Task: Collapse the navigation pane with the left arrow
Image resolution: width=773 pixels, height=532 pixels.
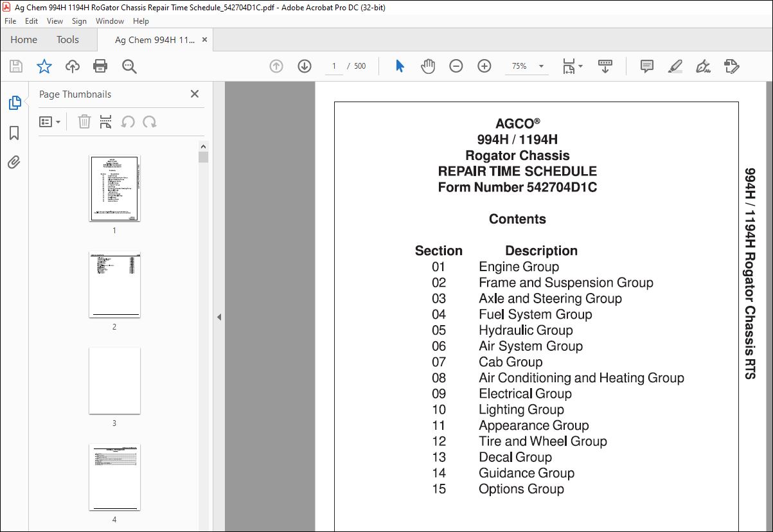Action: click(219, 317)
